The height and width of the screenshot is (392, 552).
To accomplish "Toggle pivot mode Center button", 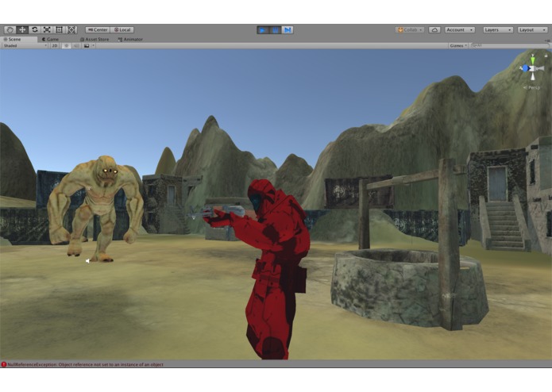I will click(98, 30).
